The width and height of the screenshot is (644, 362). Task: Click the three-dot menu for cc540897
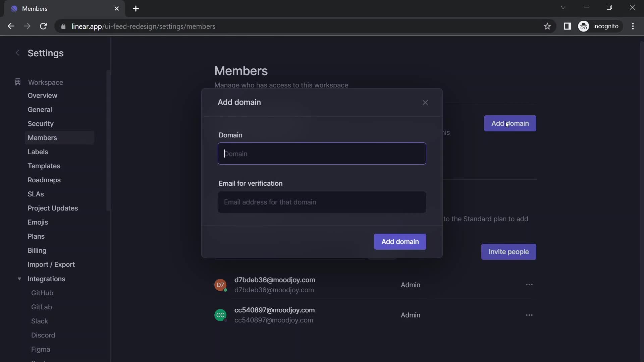(529, 315)
